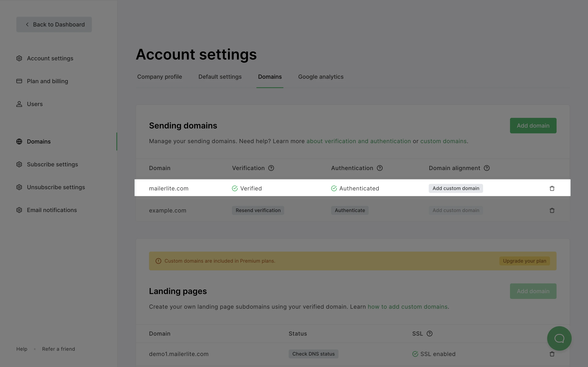Show Authentication column help tooltip
The height and width of the screenshot is (367, 588).
380,168
